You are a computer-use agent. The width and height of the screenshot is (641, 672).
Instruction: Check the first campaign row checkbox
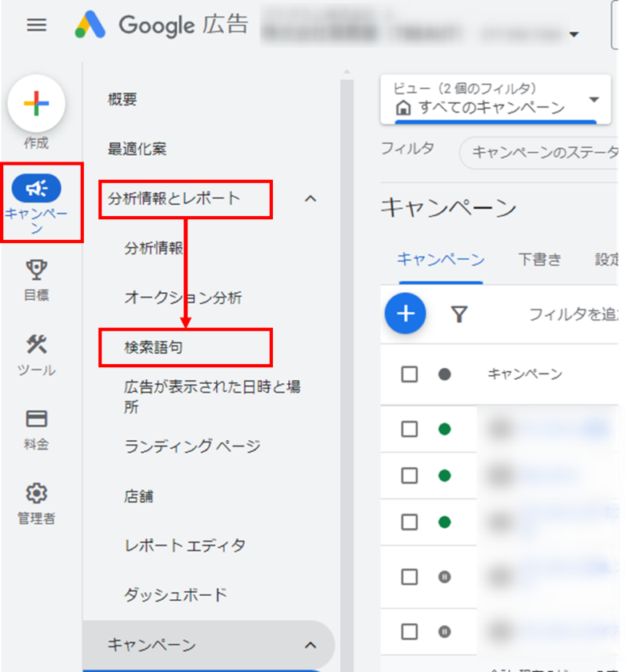click(410, 430)
